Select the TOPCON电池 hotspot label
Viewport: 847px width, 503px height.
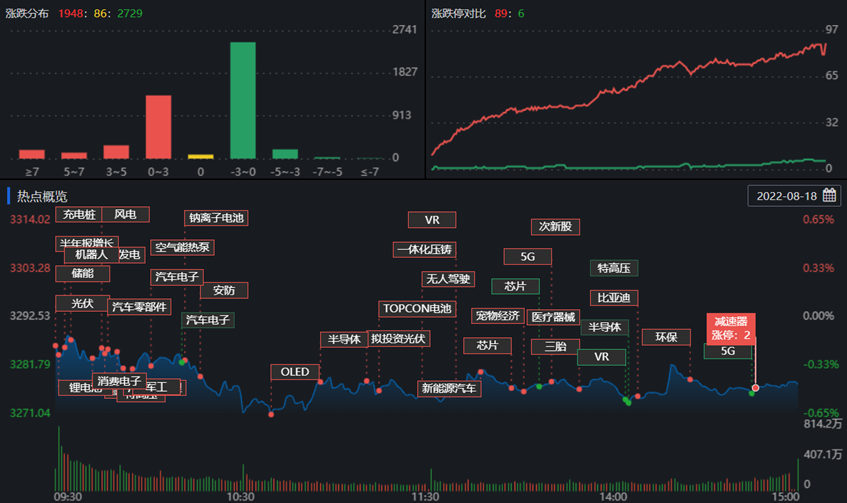tap(417, 309)
